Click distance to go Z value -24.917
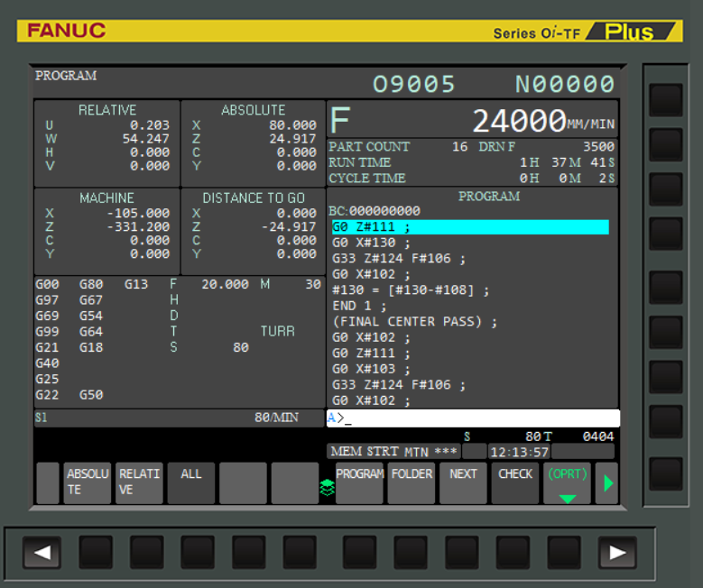This screenshot has width=703, height=588. coord(289,226)
